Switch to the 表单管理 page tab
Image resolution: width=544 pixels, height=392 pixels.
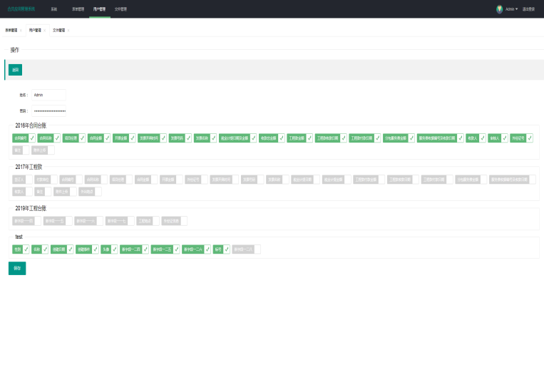point(11,31)
